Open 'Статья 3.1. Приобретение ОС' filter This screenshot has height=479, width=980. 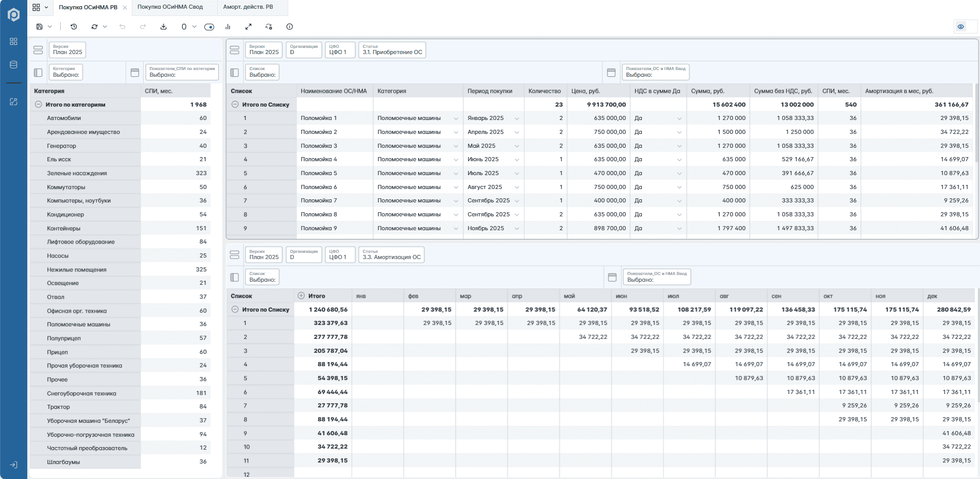pyautogui.click(x=392, y=50)
